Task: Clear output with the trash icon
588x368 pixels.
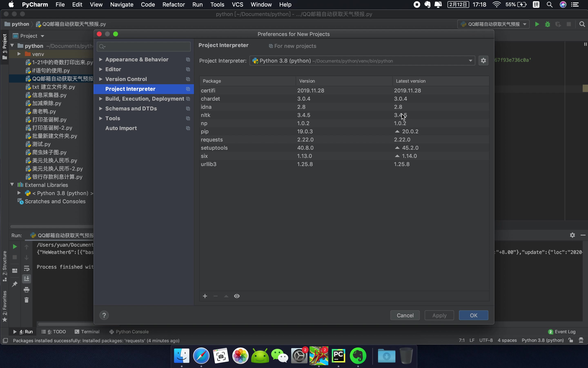Action: point(27,300)
